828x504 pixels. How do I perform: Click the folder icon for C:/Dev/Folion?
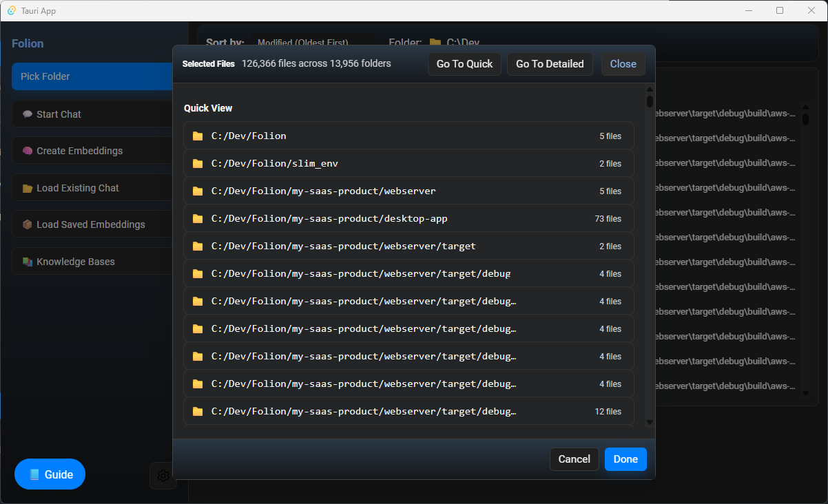click(x=198, y=136)
